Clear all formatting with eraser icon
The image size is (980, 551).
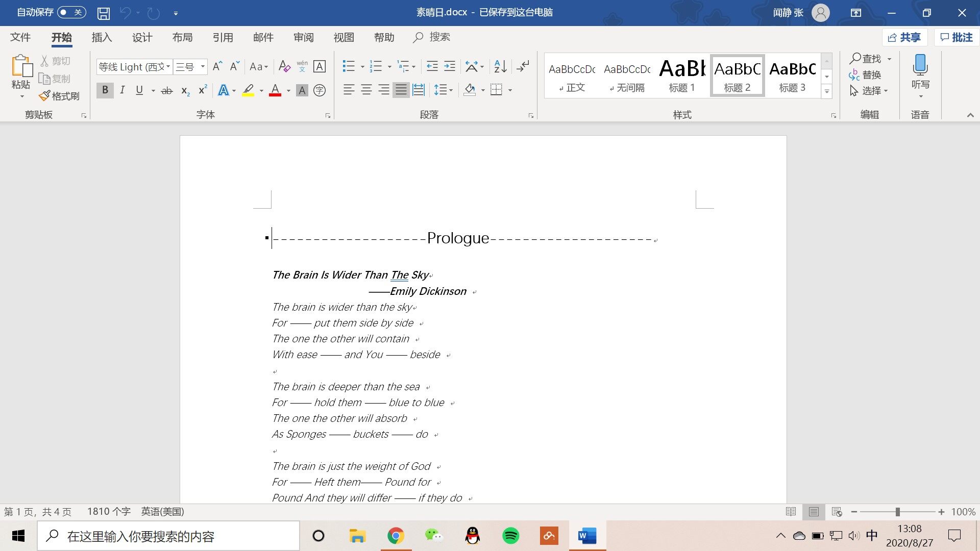[x=284, y=66]
